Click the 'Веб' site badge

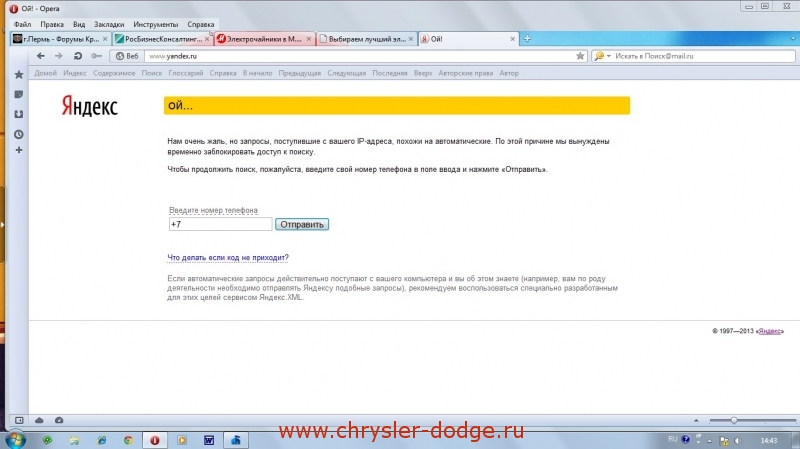[x=127, y=56]
